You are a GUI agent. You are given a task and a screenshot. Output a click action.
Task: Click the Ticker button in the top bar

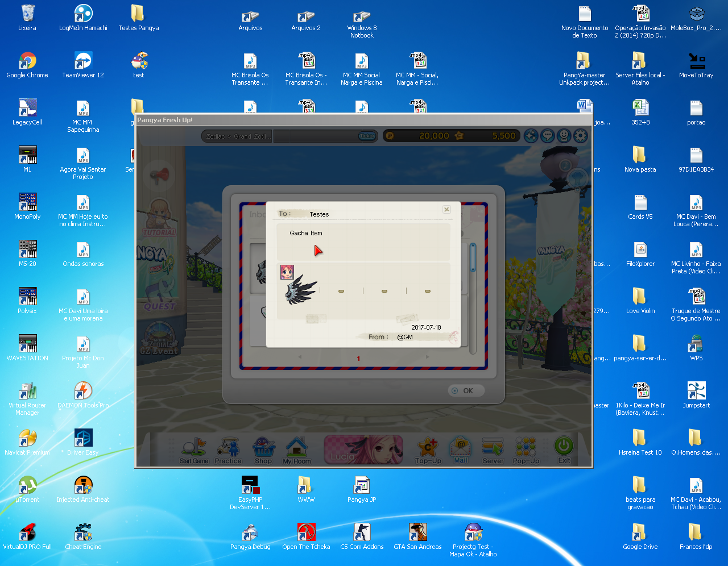(x=367, y=136)
